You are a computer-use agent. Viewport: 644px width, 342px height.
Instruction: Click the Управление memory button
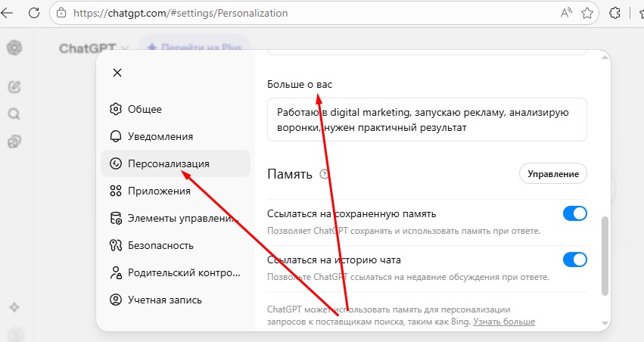tap(553, 174)
